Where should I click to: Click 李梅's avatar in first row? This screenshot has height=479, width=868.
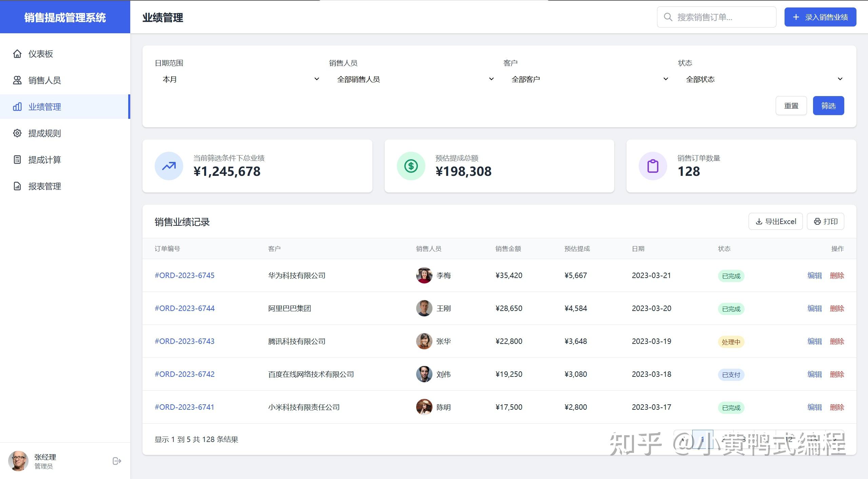coord(424,275)
